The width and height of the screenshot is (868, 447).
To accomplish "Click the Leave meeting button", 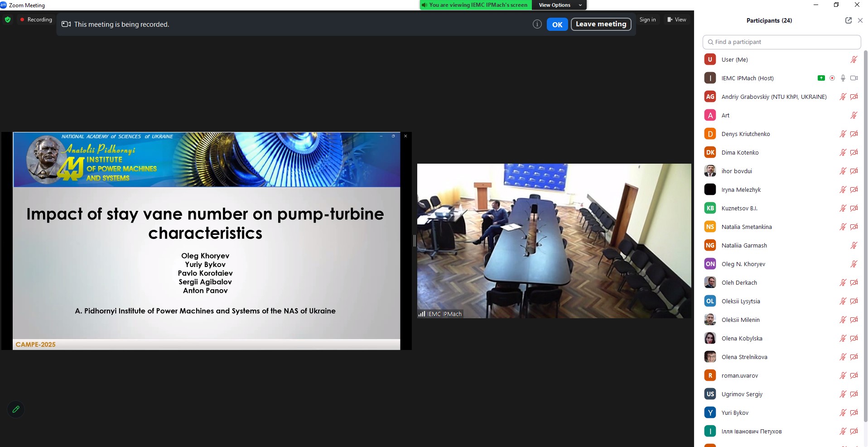I will [601, 24].
